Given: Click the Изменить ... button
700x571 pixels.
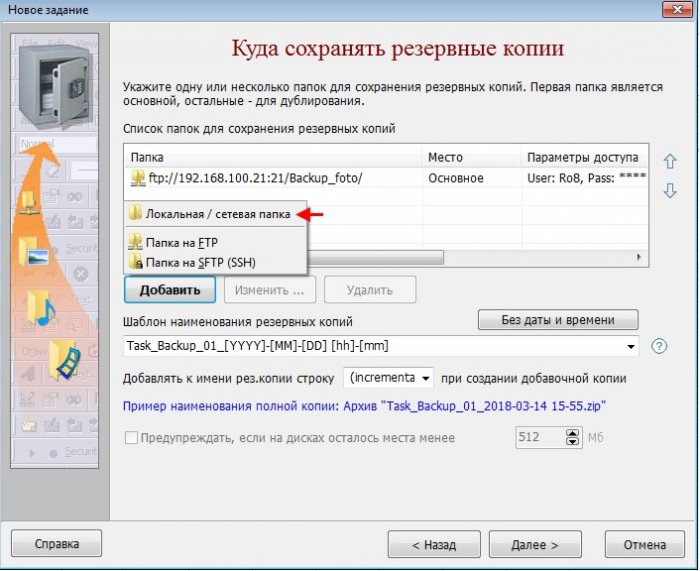Looking at the screenshot, I should [x=270, y=290].
